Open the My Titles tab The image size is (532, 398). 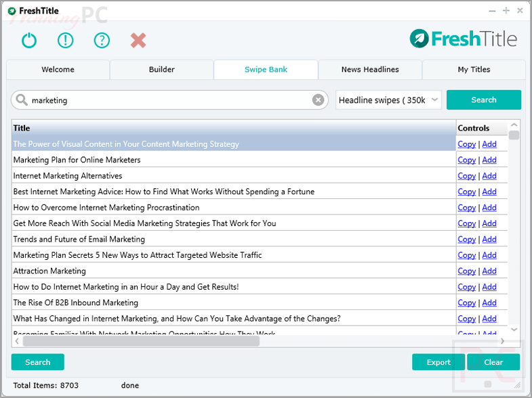tap(474, 70)
